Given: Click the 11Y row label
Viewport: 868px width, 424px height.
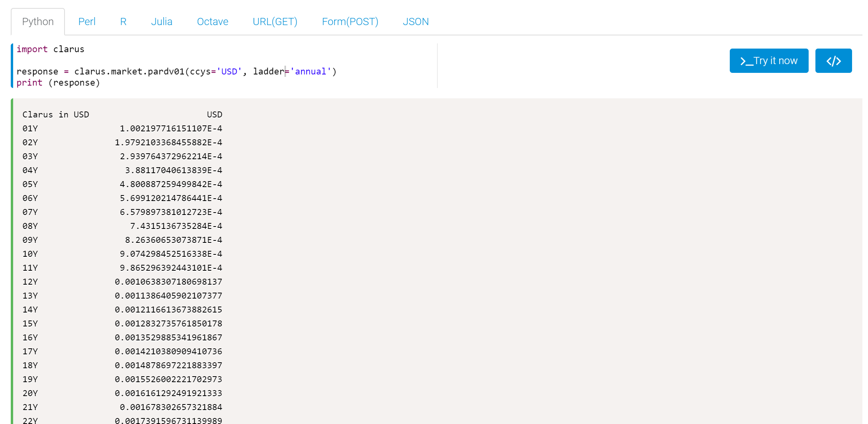Looking at the screenshot, I should coord(30,268).
